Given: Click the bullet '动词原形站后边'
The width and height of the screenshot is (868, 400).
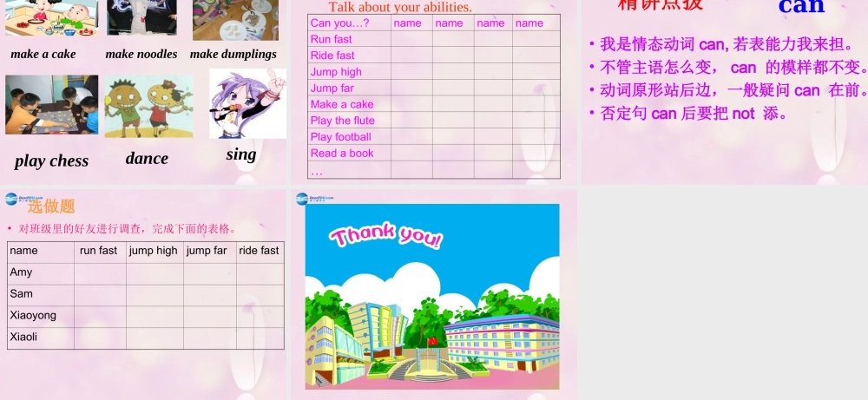Looking at the screenshot, I should click(728, 90).
